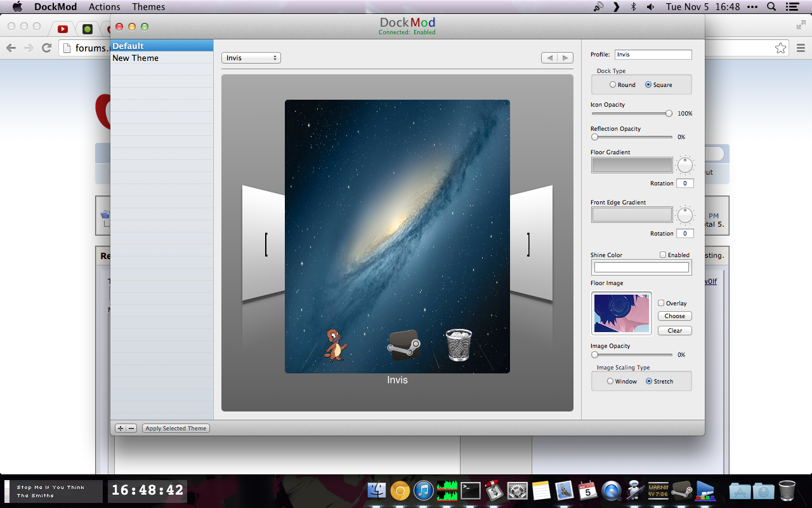Choose Stretch image scaling type
The width and height of the screenshot is (812, 508).
(x=659, y=381)
